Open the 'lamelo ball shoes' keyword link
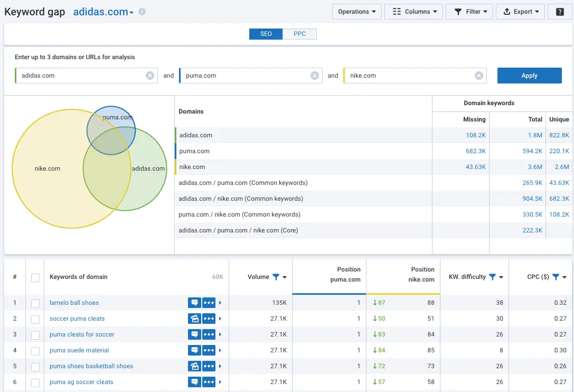The image size is (574, 392). 74,302
